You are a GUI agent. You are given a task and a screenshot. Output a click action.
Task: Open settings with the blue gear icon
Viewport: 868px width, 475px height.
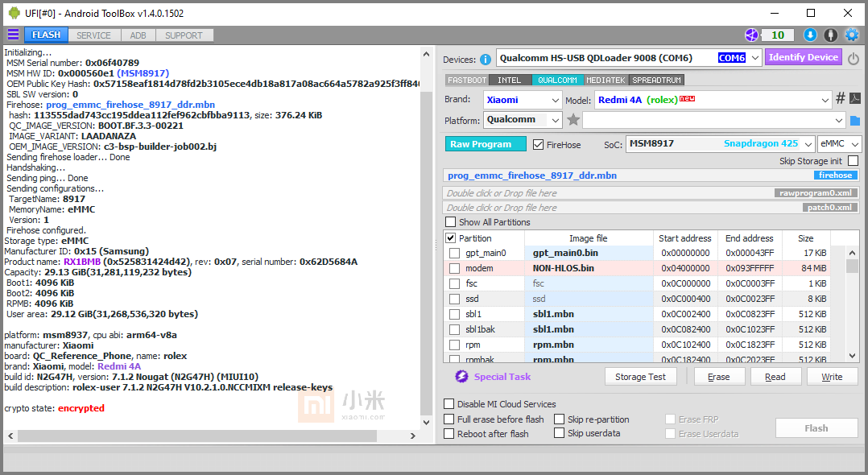tap(852, 35)
